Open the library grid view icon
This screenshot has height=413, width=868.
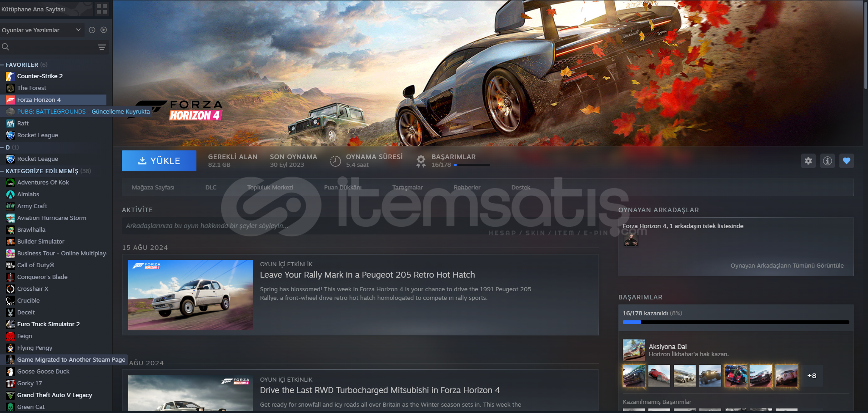(x=102, y=9)
